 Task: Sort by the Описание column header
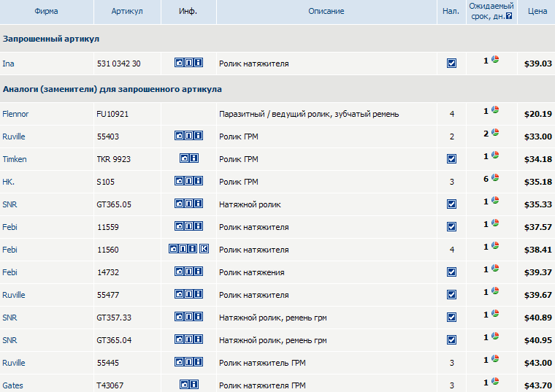pyautogui.click(x=326, y=12)
